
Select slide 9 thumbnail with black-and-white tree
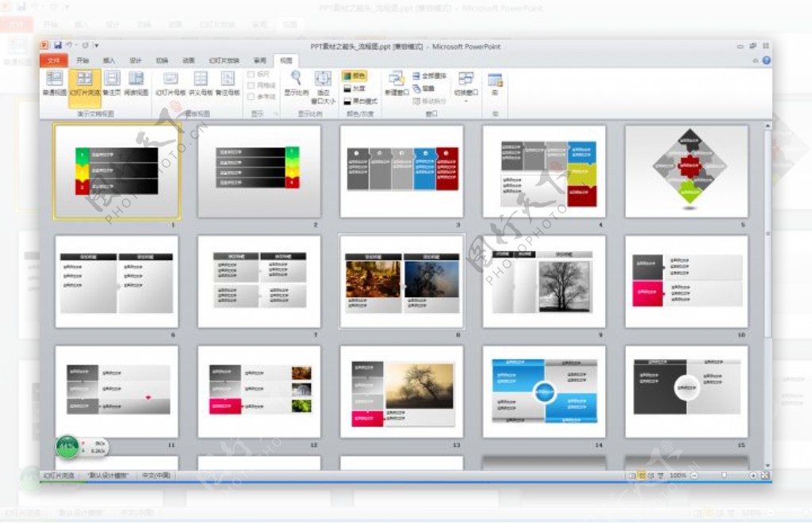(x=544, y=281)
